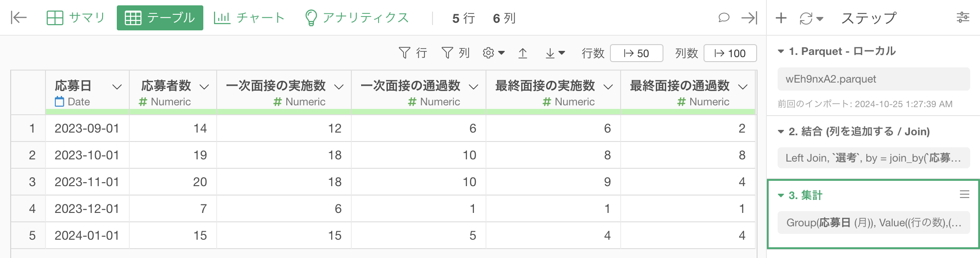Screen dimensions: 980x258
Task: Collapse the step panel arrow icon
Action: (749, 18)
